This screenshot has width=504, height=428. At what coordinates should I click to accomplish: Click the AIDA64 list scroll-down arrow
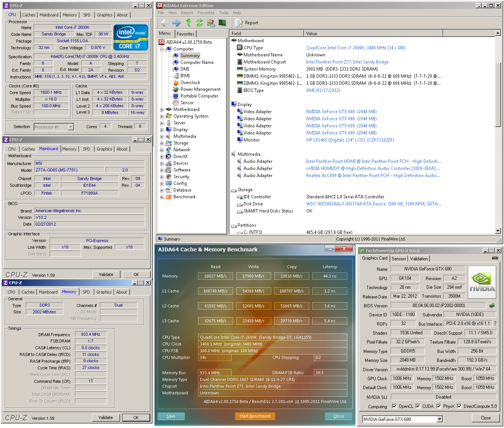click(498, 231)
